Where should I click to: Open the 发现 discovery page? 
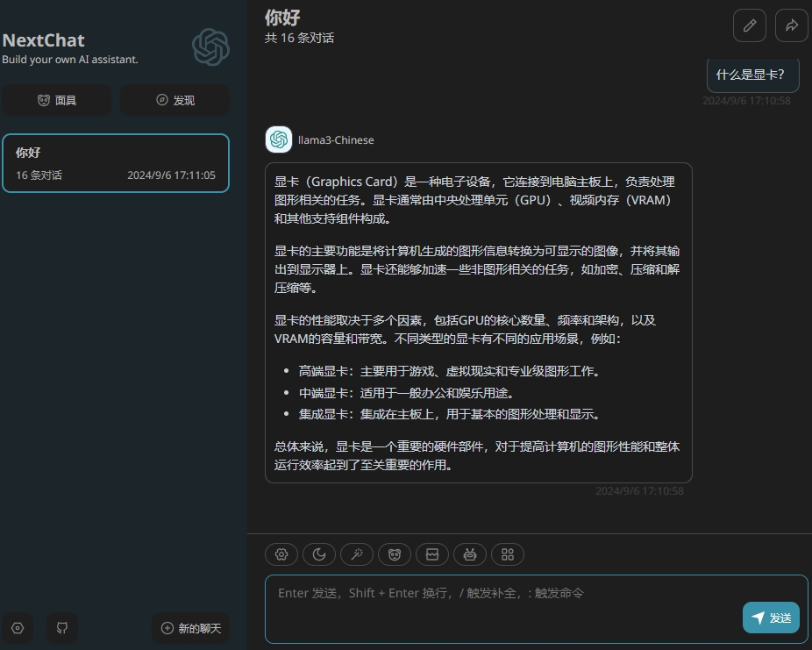point(175,100)
